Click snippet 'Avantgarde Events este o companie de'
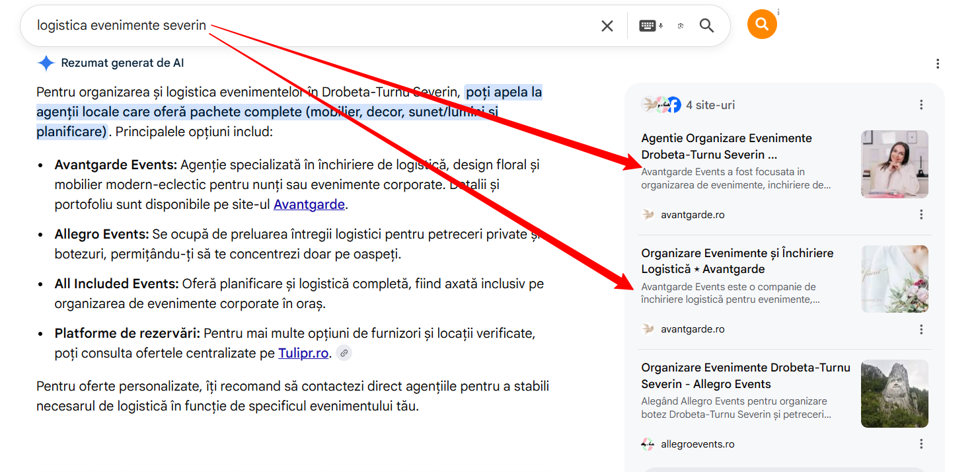Screen dimensions: 980x472 728,287
